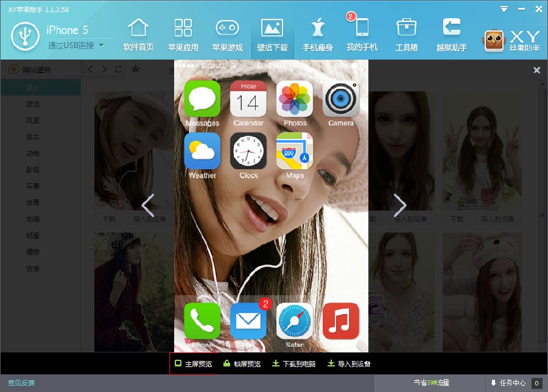Select the 创意 wallpaper category
548x392 pixels.
(32, 268)
